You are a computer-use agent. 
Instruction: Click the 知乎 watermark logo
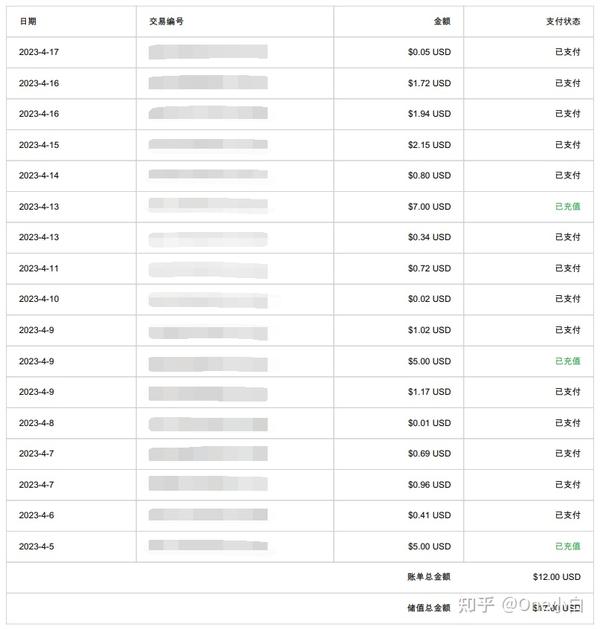pyautogui.click(x=476, y=605)
